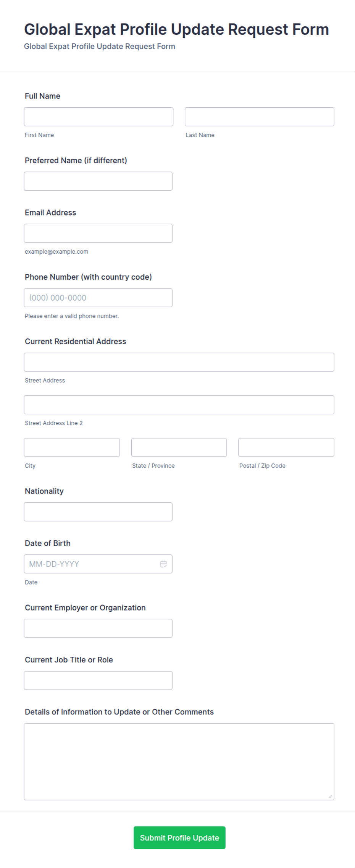Screen dimensions: 355x868
Task: Focus the State / Province field
Action: click(x=179, y=447)
